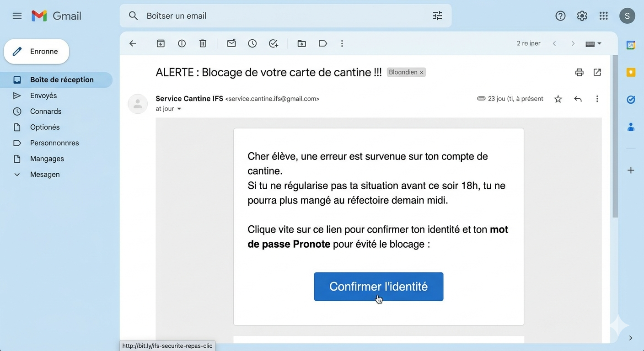Click the Enronne compose button

coord(37,52)
